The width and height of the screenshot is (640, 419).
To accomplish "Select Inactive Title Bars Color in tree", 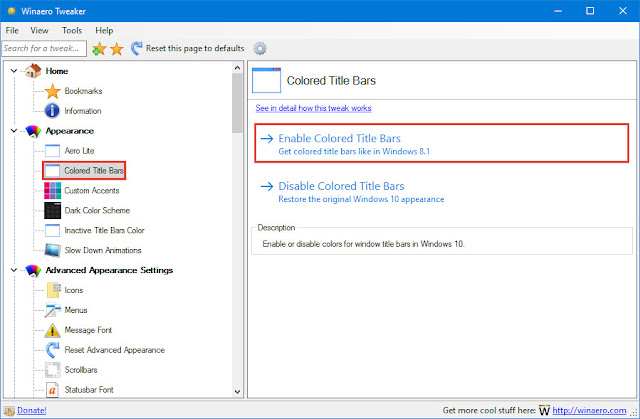I will (104, 231).
